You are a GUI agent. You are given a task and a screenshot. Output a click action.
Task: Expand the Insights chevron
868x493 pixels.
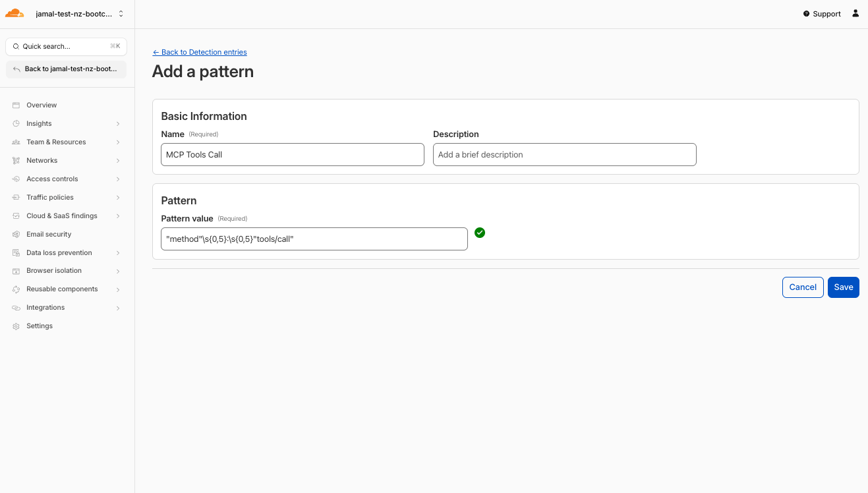pyautogui.click(x=118, y=124)
